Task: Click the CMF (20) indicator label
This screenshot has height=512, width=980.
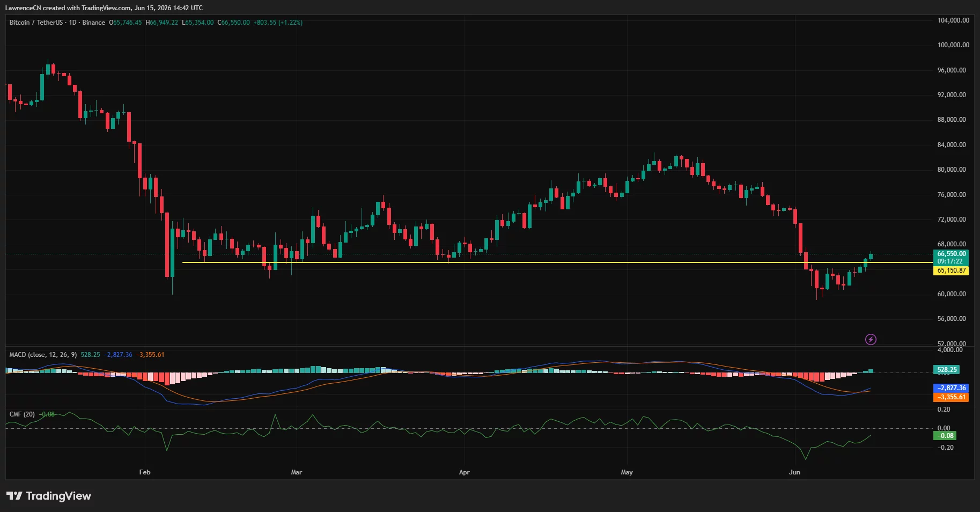Action: pos(22,414)
